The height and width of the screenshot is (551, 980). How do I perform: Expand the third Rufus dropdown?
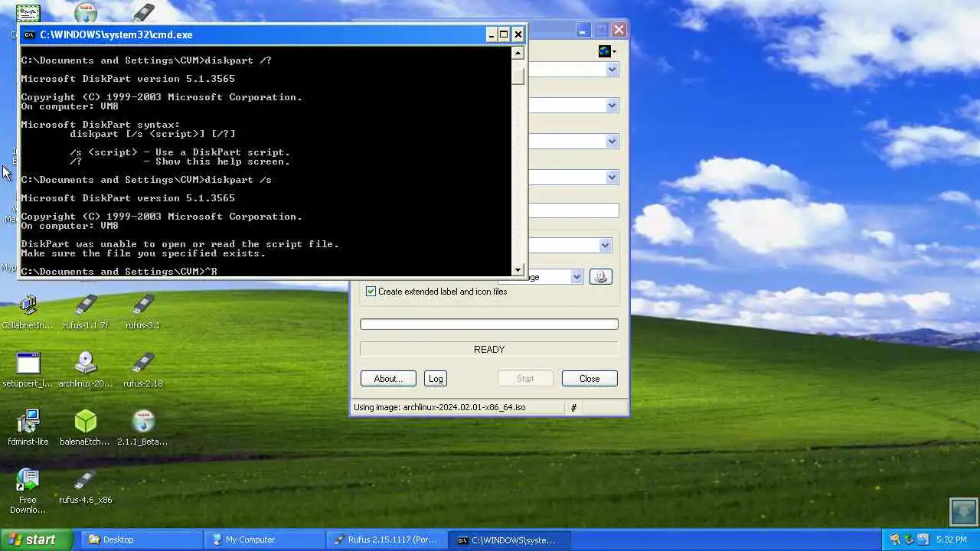click(x=612, y=142)
